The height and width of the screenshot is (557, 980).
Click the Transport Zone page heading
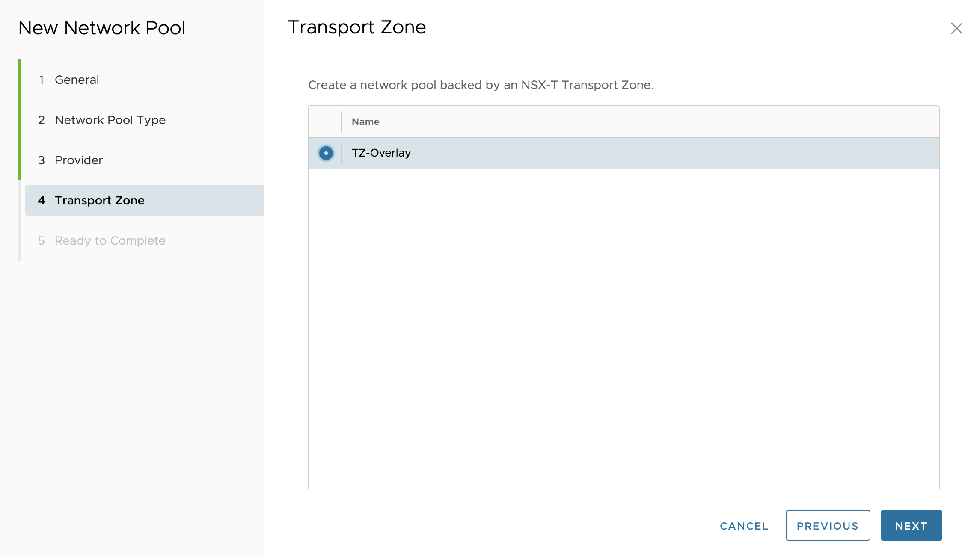click(x=356, y=27)
